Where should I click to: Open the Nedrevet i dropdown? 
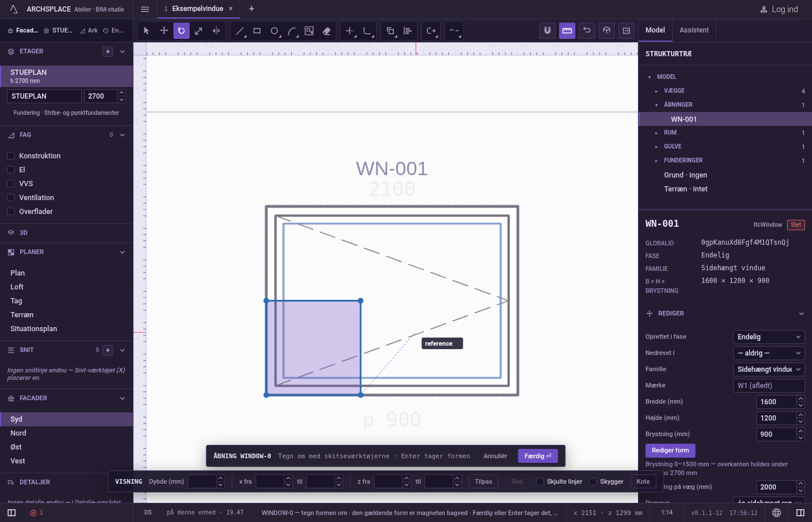pos(769,353)
